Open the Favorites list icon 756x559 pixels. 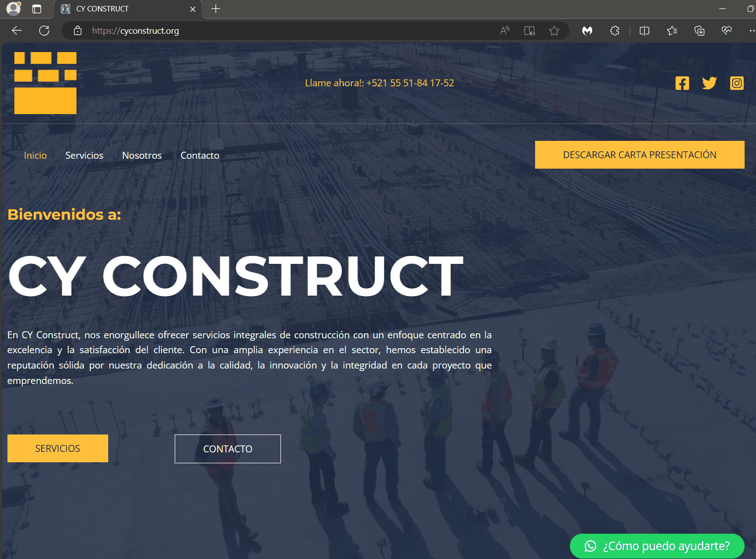click(x=672, y=31)
